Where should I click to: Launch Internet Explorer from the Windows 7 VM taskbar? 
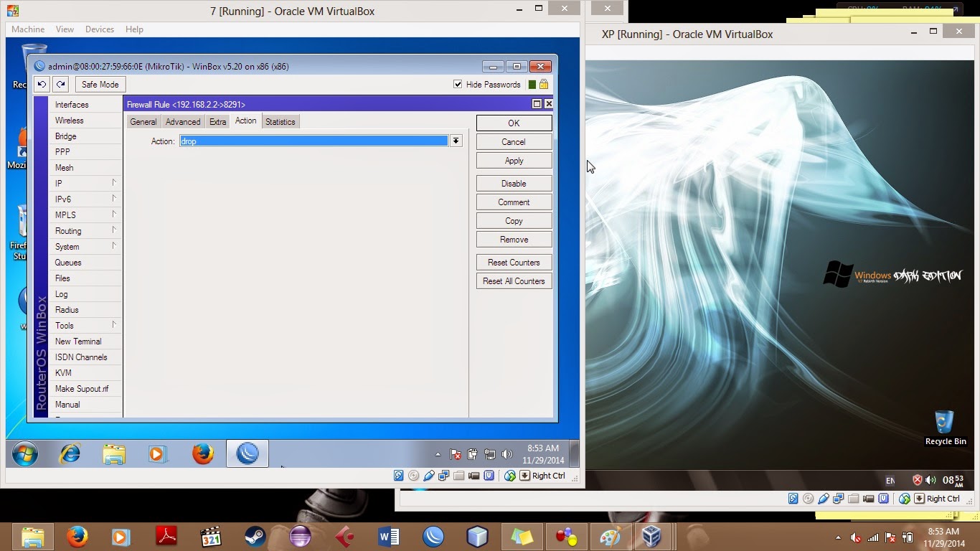pyautogui.click(x=70, y=454)
